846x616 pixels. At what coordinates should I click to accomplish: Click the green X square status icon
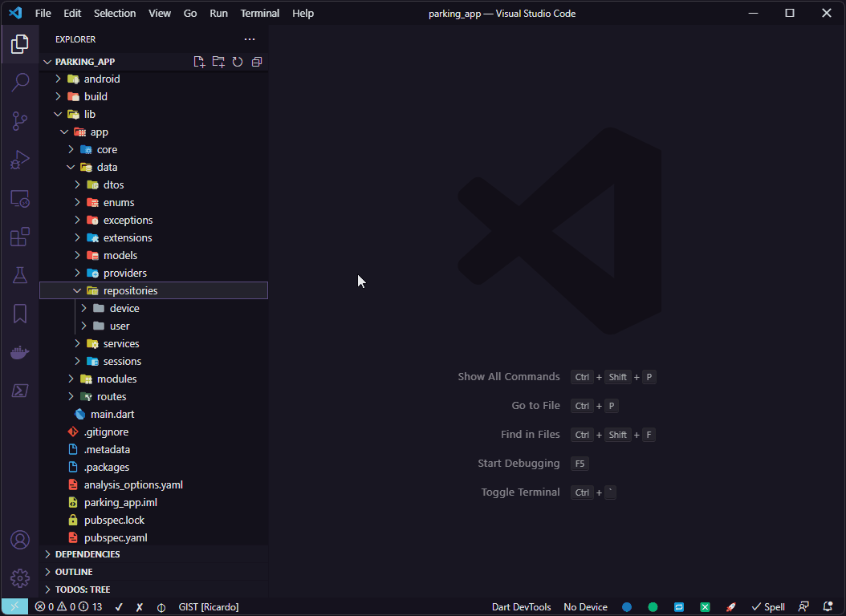(706, 607)
